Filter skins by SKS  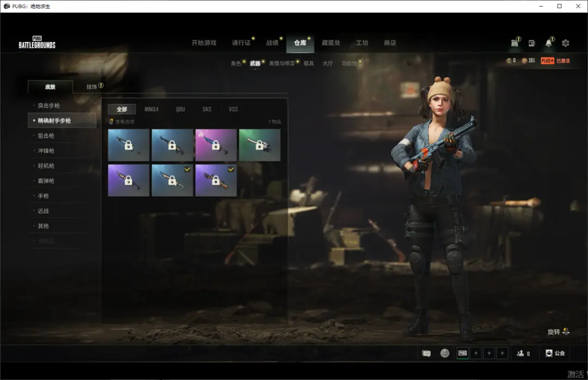tap(207, 109)
